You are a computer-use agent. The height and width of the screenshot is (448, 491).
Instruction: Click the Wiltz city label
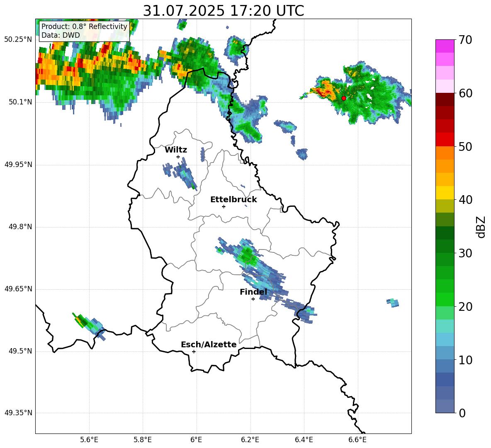176,150
